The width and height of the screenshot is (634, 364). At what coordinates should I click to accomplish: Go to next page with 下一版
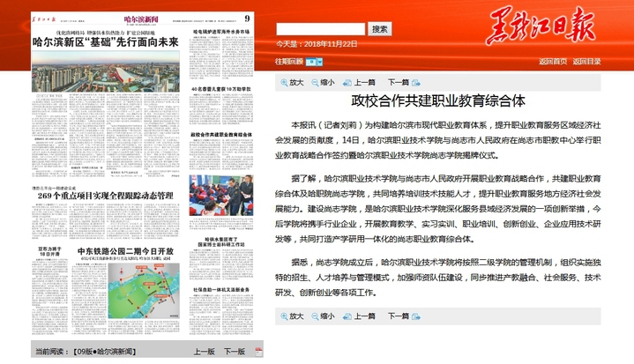tap(235, 352)
